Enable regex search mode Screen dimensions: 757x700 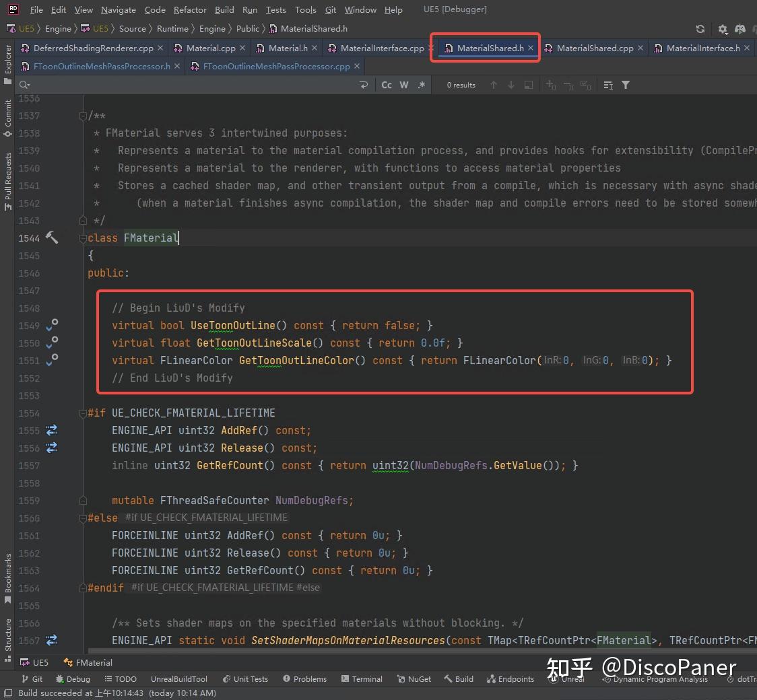pyautogui.click(x=420, y=85)
